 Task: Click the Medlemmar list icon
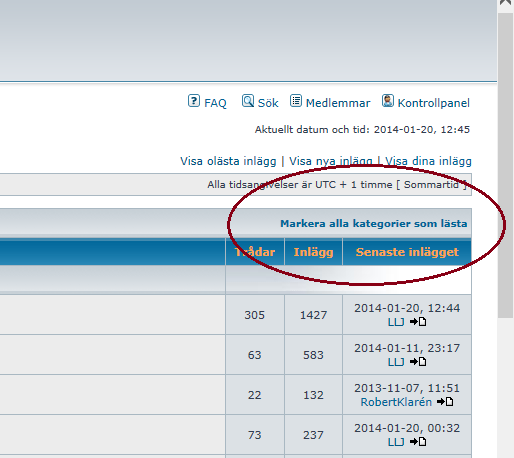(296, 101)
